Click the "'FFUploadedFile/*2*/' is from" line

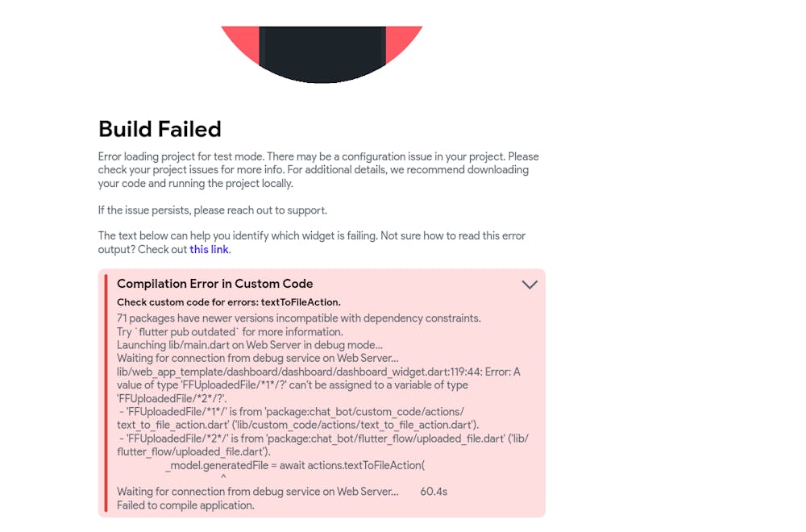(322, 438)
